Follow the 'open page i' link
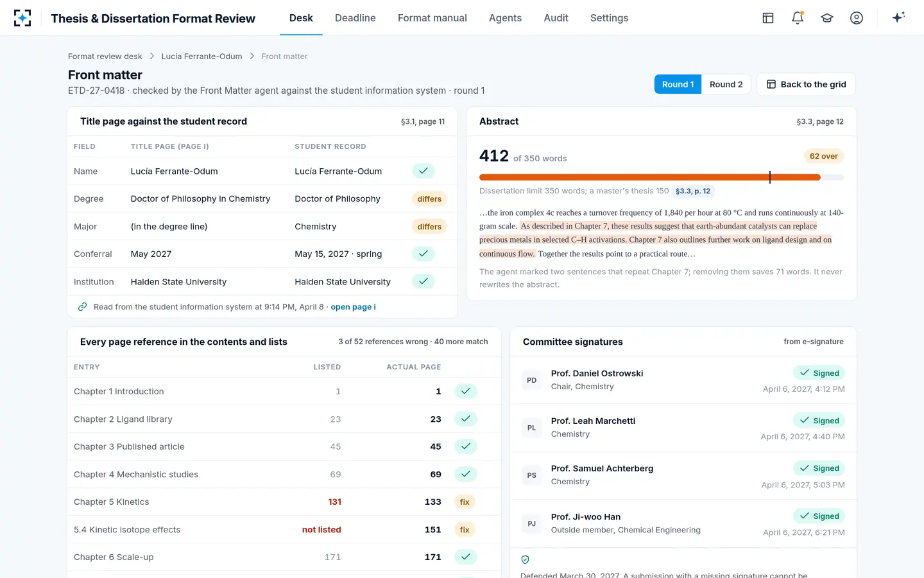924x578 pixels. 354,307
